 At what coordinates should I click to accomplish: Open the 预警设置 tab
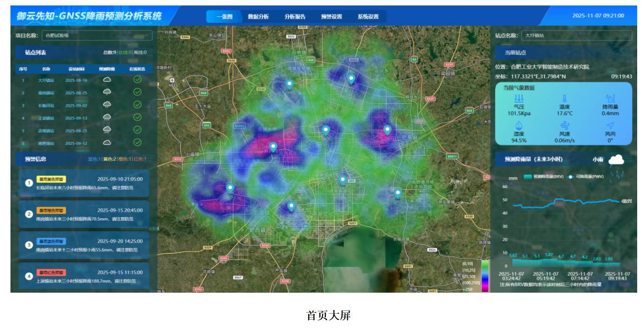tap(331, 16)
